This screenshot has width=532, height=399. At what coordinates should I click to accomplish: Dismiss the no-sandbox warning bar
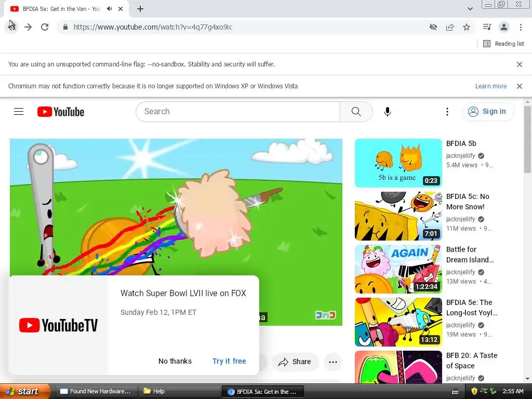[519, 64]
